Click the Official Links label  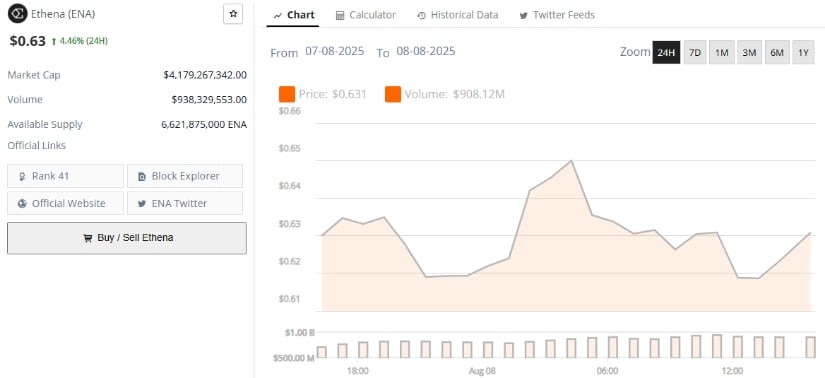tap(37, 145)
